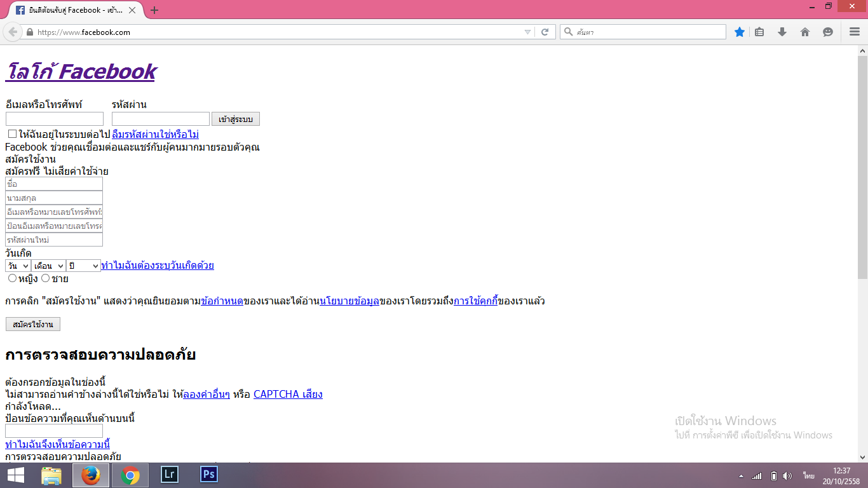Open the forgot password link

[156, 135]
